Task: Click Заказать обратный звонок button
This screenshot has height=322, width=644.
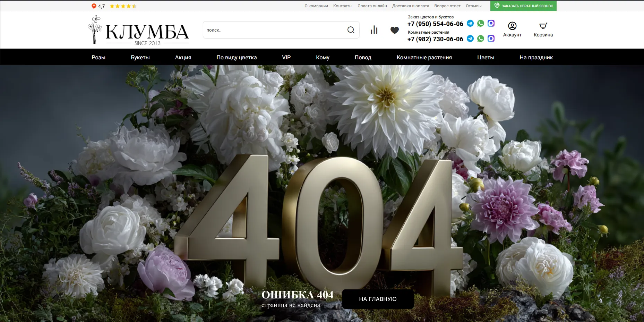Action: click(x=523, y=6)
